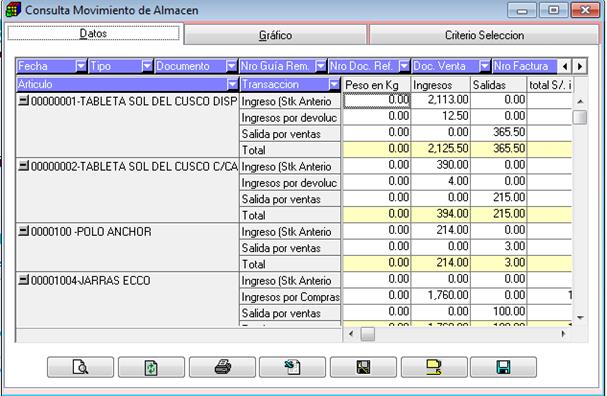Collapse the 0000100 -POLO ANCHOR row
The width and height of the screenshot is (607, 396).
[x=24, y=231]
